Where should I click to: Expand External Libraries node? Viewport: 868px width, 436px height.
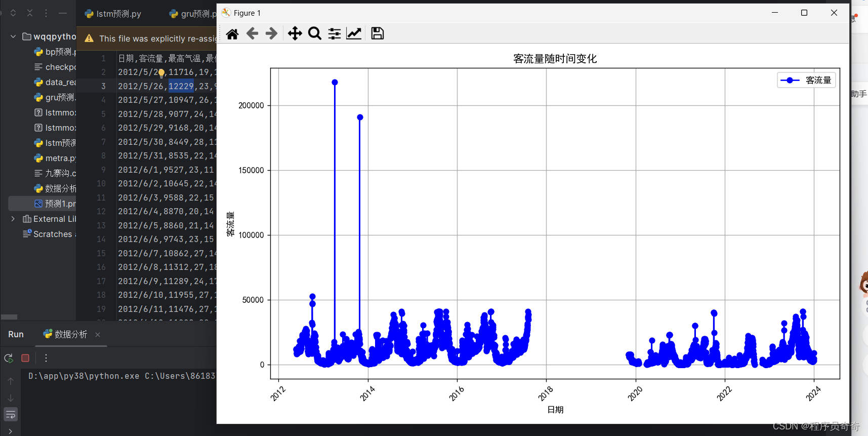(x=13, y=219)
